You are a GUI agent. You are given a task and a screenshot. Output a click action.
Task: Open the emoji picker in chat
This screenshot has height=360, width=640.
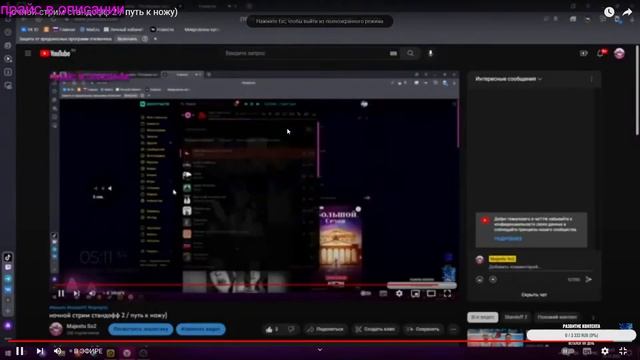click(480, 280)
